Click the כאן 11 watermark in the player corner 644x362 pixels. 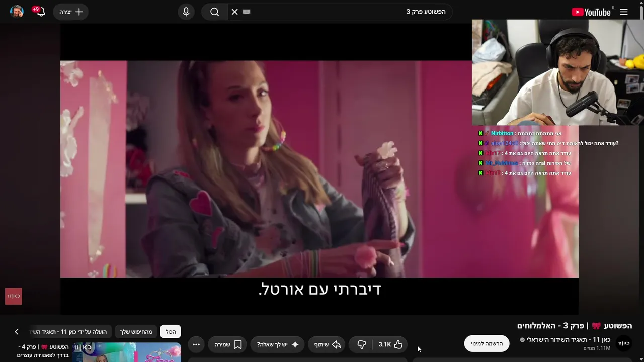pyautogui.click(x=14, y=296)
